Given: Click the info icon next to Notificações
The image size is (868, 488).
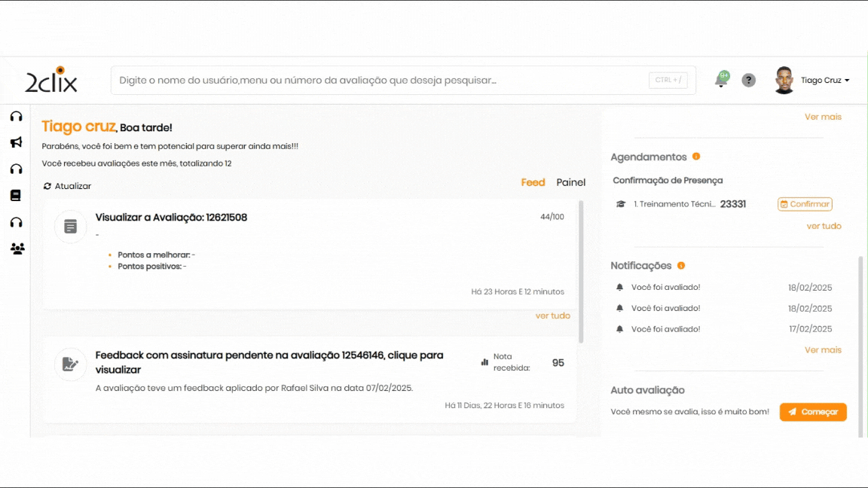Looking at the screenshot, I should [x=681, y=265].
